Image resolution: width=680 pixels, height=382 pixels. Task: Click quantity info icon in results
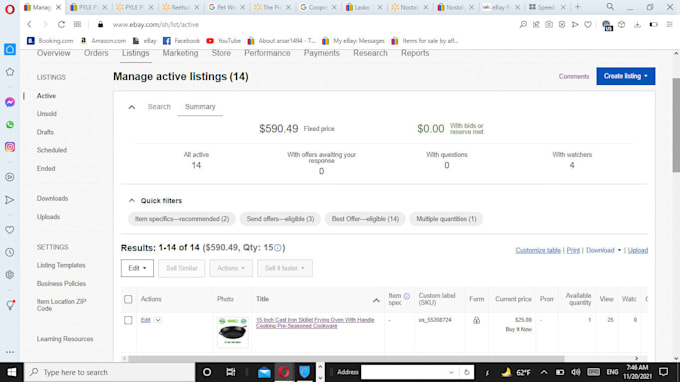(x=278, y=248)
